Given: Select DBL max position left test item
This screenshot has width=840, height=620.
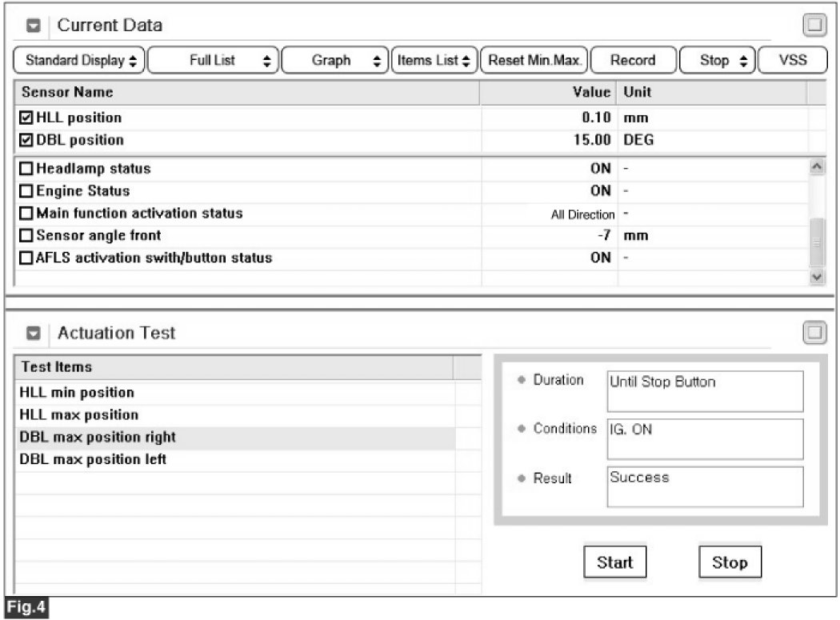Looking at the screenshot, I should point(93,460).
